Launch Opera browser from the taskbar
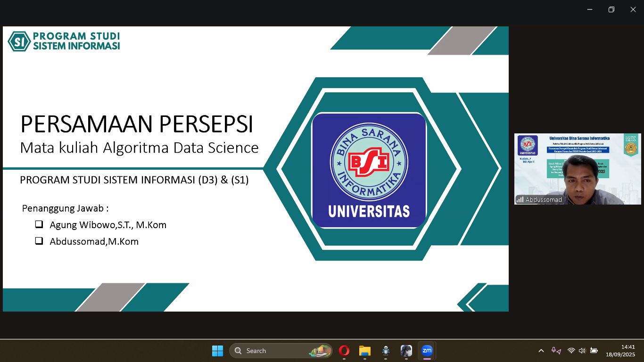644x362 pixels. [x=344, y=351]
